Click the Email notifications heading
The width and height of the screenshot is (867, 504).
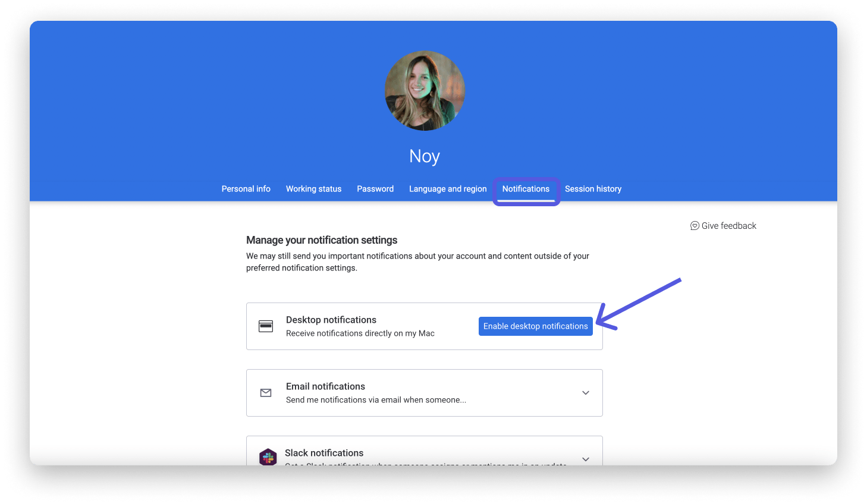326,386
